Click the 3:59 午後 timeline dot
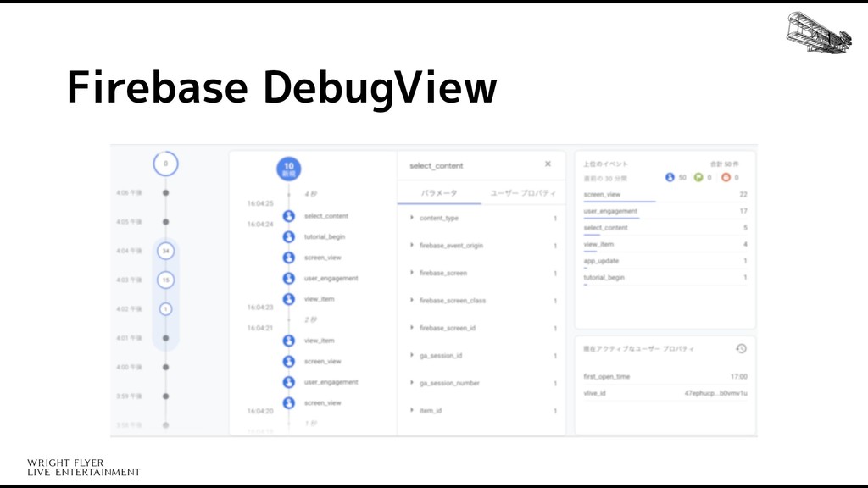This screenshot has width=868, height=488. [165, 396]
